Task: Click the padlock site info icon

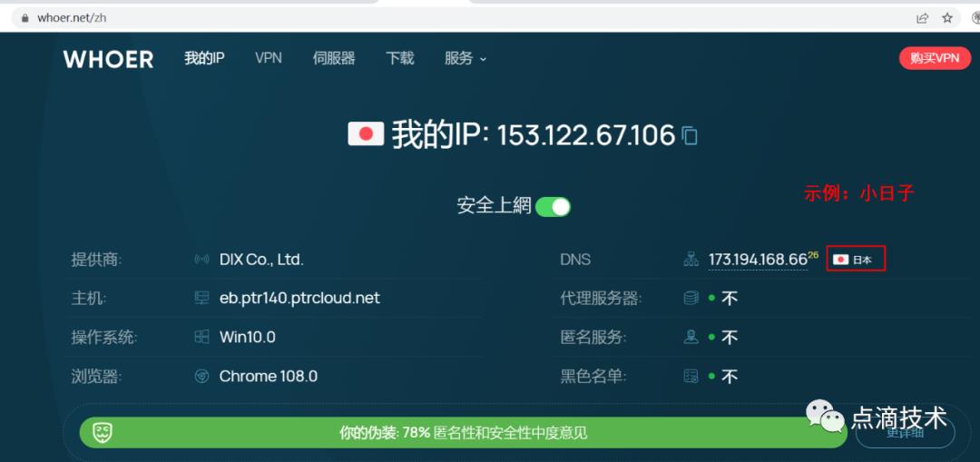Action: click(x=25, y=18)
